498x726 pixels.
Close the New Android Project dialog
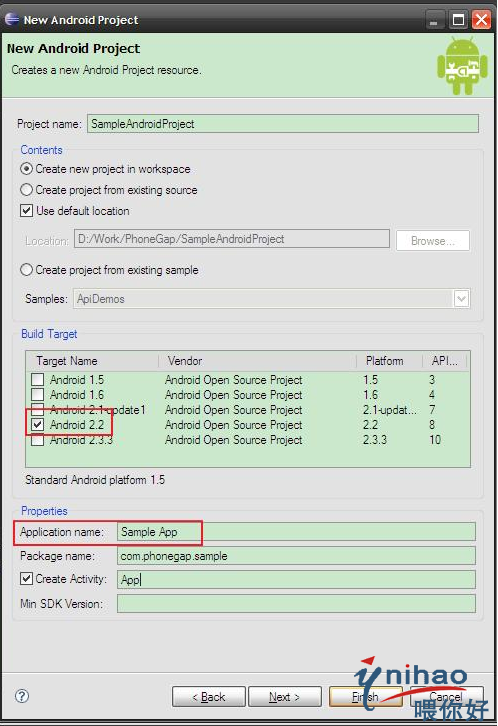click(x=481, y=20)
